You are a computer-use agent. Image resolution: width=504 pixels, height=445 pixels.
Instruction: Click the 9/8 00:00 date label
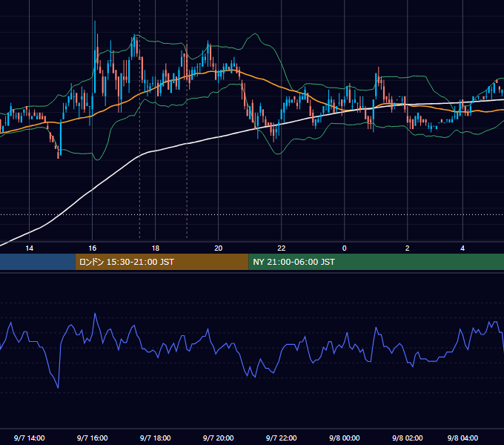click(x=344, y=438)
